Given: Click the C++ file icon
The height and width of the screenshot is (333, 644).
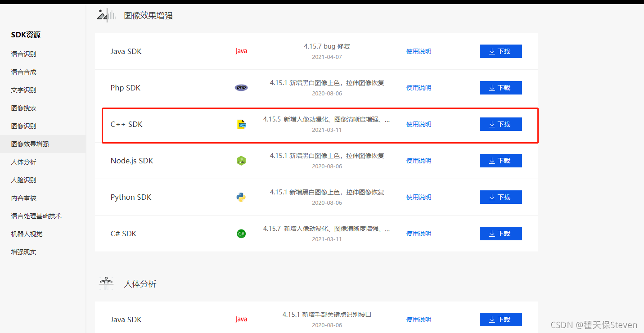Looking at the screenshot, I should (241, 124).
